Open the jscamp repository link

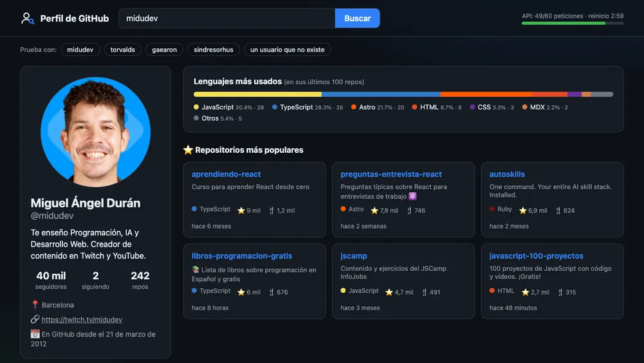[x=354, y=256]
